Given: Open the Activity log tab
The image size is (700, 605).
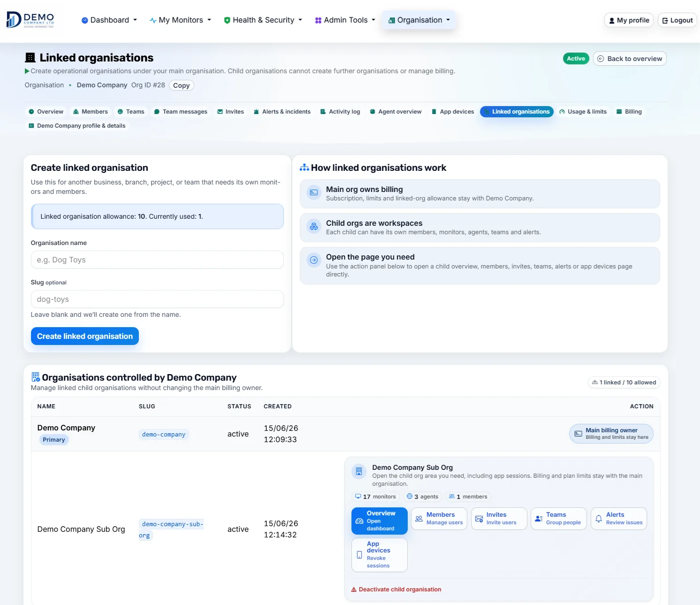Looking at the screenshot, I should click(x=340, y=112).
